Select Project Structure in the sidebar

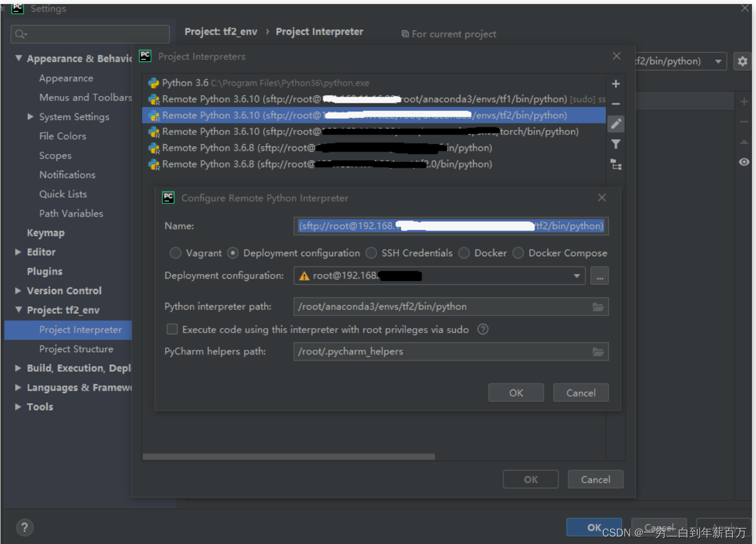pos(76,349)
